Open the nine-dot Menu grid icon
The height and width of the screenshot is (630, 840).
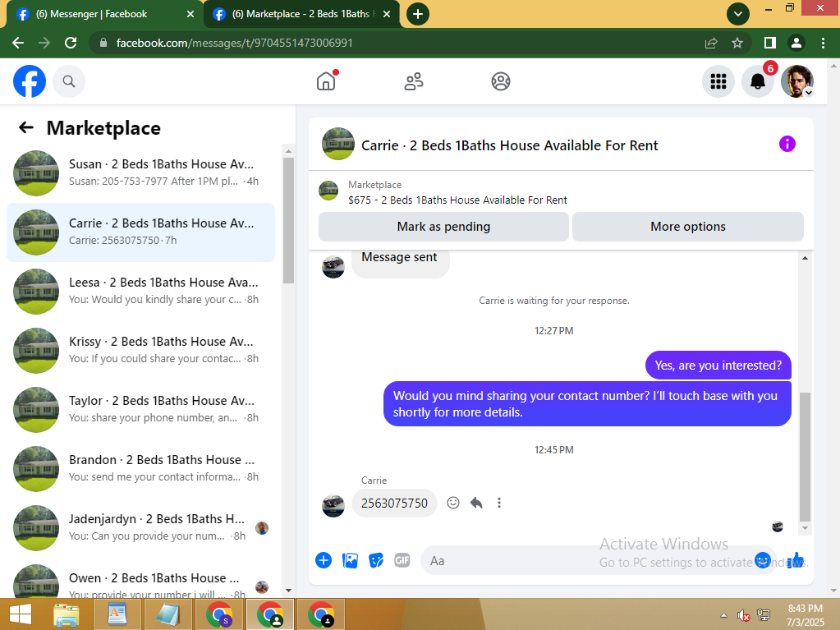click(x=718, y=81)
